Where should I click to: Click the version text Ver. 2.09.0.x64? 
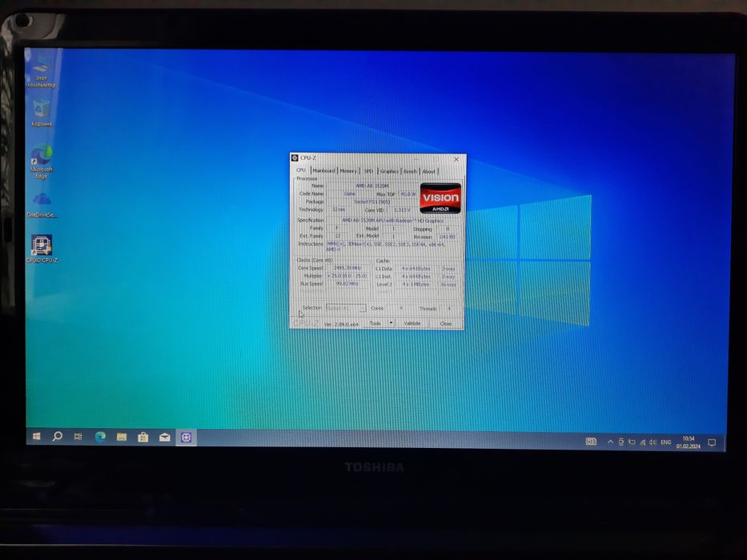click(341, 324)
